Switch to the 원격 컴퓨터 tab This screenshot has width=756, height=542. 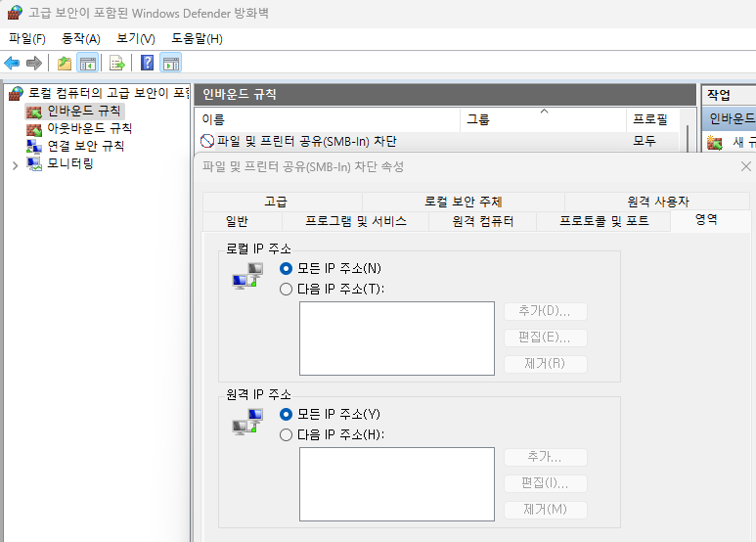(x=482, y=221)
